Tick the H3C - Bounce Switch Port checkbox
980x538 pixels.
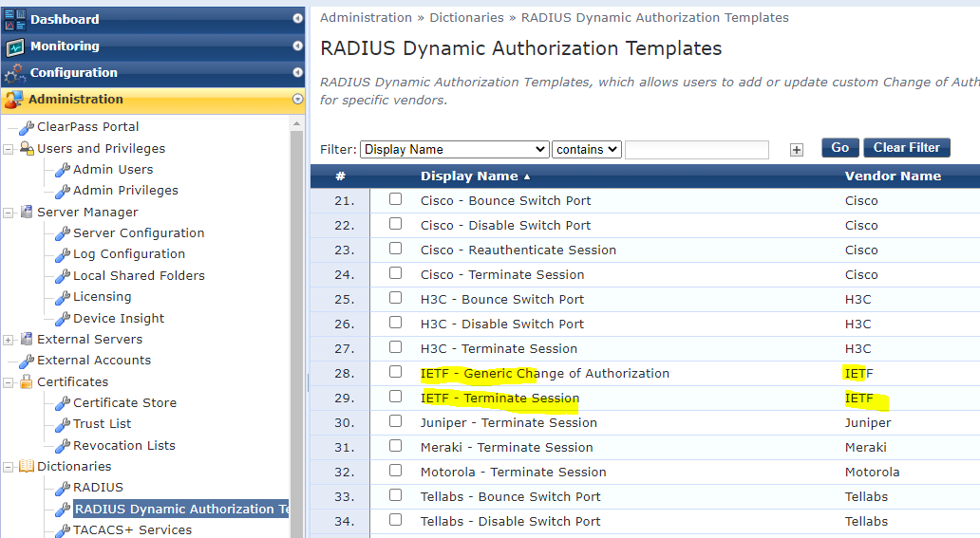[395, 297]
